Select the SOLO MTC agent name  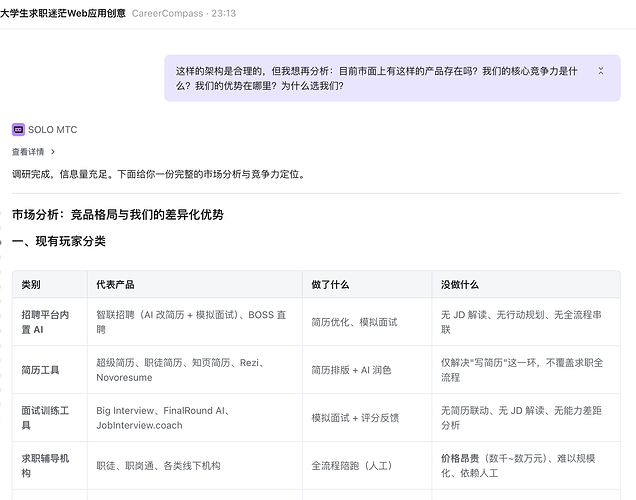(x=52, y=130)
